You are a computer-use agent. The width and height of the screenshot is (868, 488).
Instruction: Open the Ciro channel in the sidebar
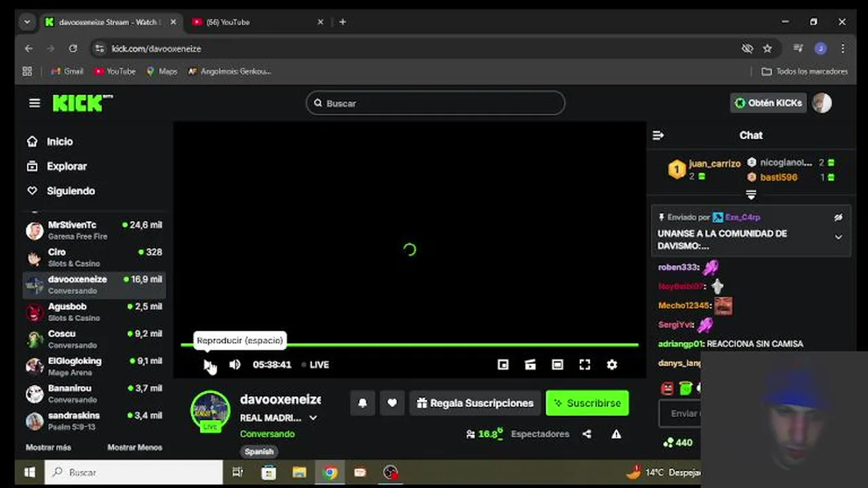(x=94, y=258)
